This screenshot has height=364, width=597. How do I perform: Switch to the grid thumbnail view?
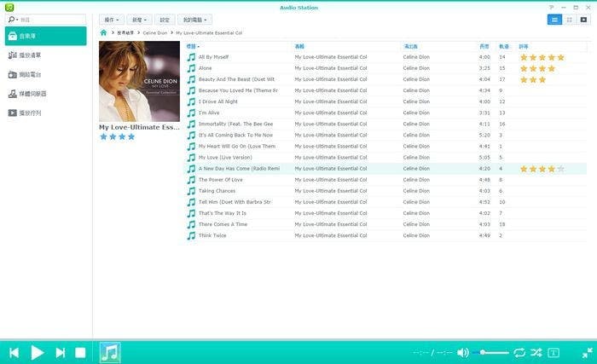[x=568, y=19]
